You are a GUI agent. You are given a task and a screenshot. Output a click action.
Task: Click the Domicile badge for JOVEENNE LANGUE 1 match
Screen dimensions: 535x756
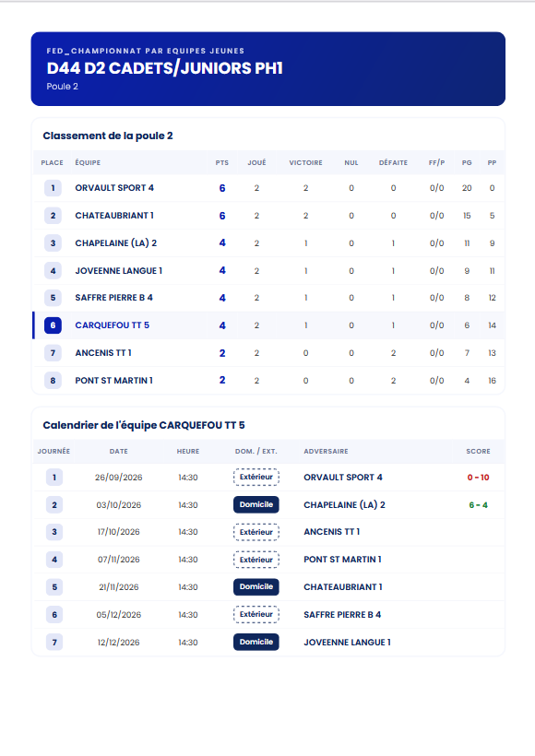coord(256,643)
